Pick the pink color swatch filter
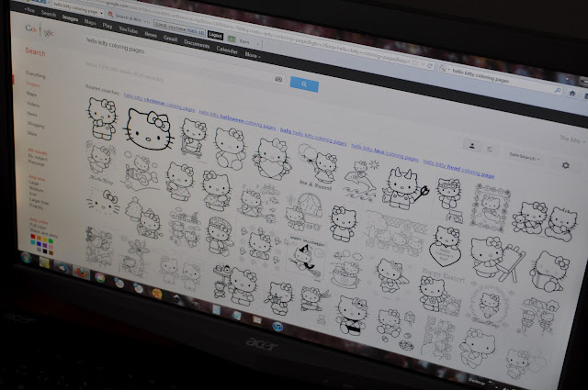The width and height of the screenshot is (588, 390). (51, 247)
